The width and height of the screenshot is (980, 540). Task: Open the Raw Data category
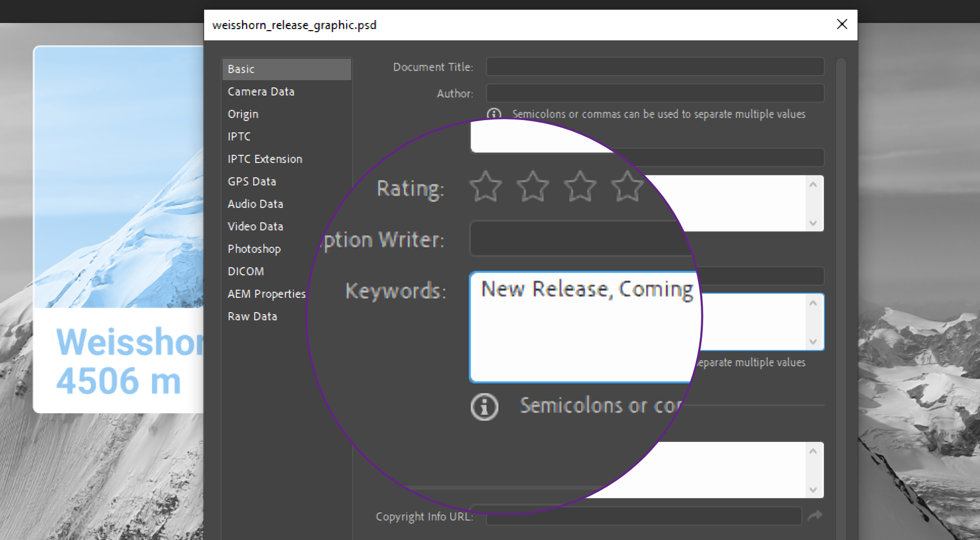click(252, 316)
